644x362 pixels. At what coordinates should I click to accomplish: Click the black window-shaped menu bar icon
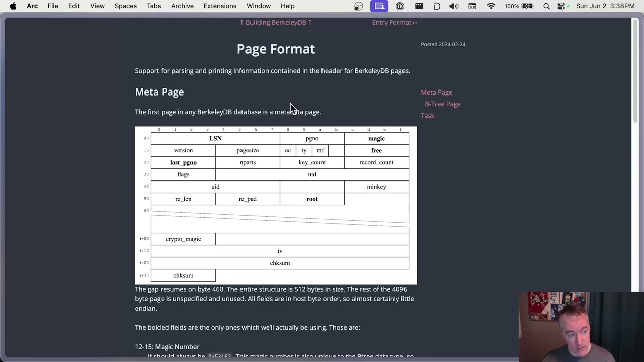point(419,6)
